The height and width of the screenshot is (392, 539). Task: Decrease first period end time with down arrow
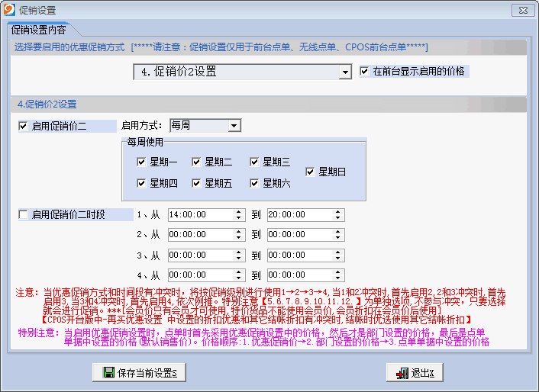point(338,219)
